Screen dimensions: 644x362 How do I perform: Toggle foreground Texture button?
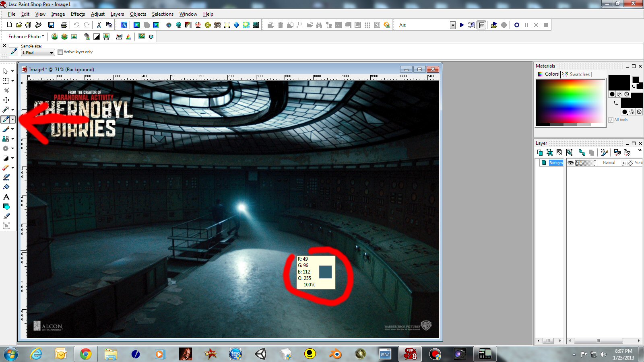[619, 94]
